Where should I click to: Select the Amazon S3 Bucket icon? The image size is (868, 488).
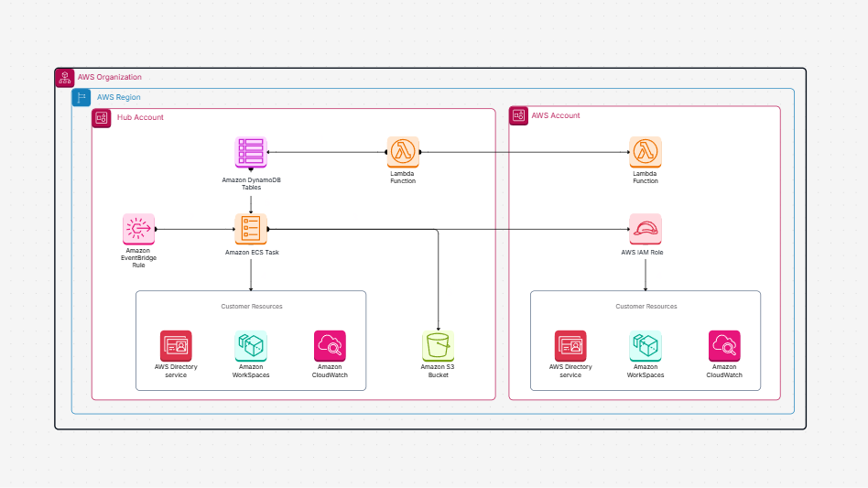(x=438, y=346)
